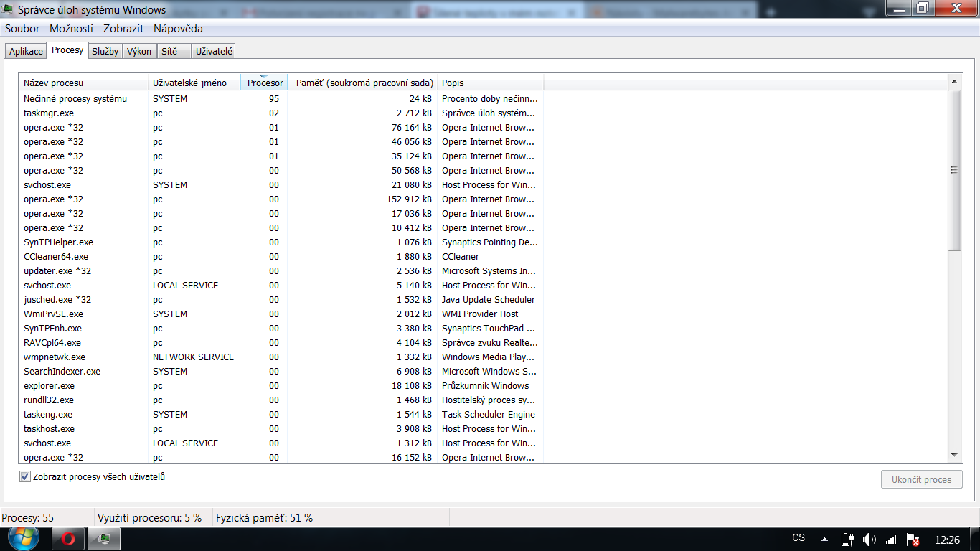Sort by Paměť (soukromá pracovní sada) header
Image resolution: width=980 pixels, height=551 pixels.
coord(362,83)
